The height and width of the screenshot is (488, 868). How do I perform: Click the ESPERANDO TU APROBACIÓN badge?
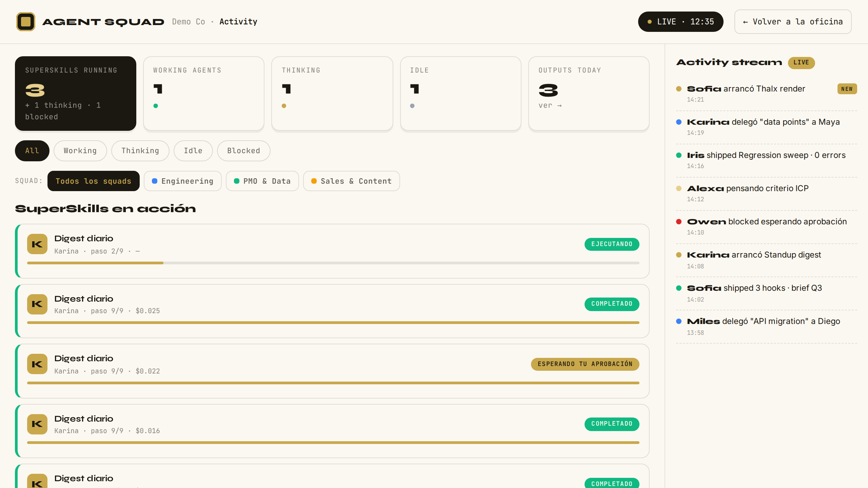(585, 364)
